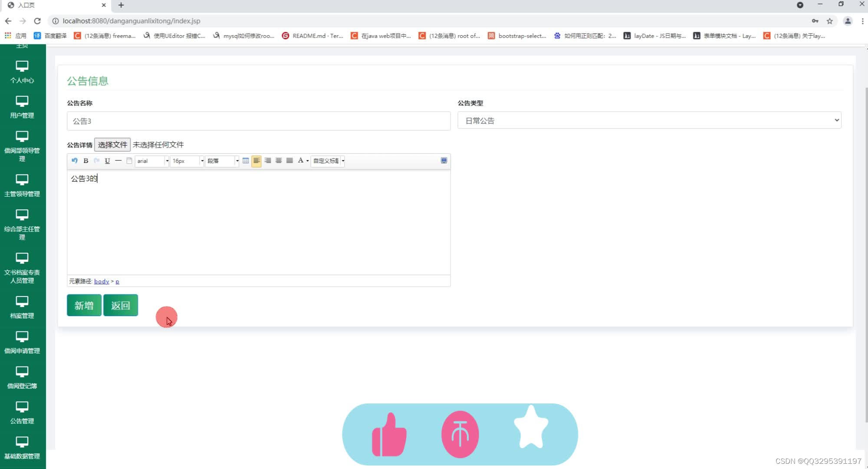
Task: Go back with browser back arrow
Action: (8, 21)
